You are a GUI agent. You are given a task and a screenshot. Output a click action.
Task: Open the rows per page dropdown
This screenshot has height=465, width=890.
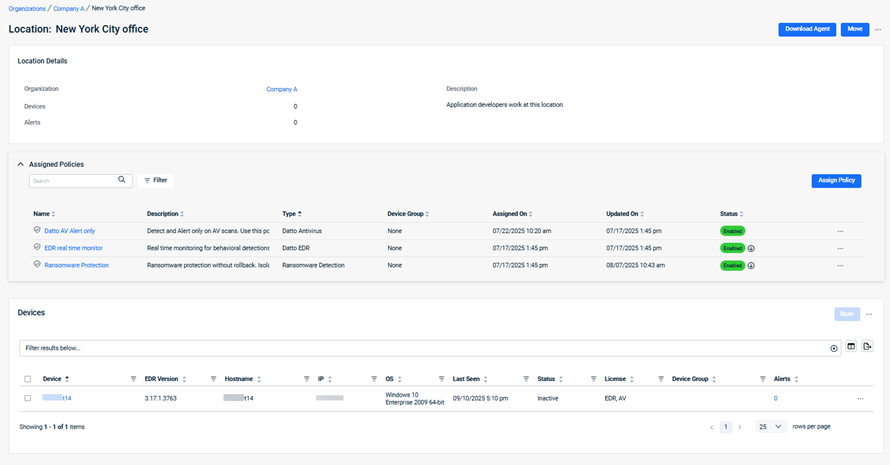[x=769, y=426]
